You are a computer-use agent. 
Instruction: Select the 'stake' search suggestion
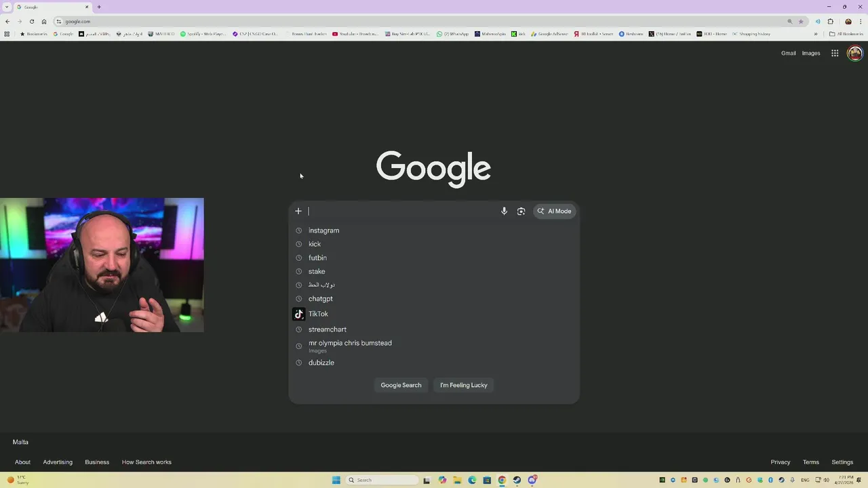click(x=434, y=271)
